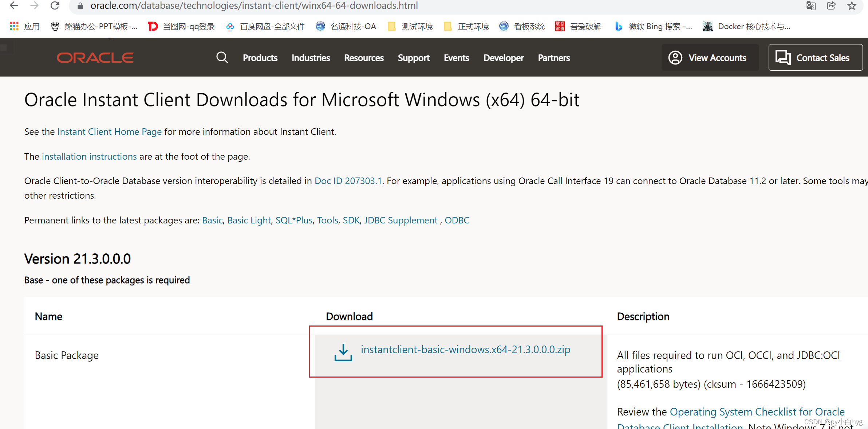This screenshot has height=429, width=868.
Task: Open the Tools permanent link
Action: tap(328, 220)
